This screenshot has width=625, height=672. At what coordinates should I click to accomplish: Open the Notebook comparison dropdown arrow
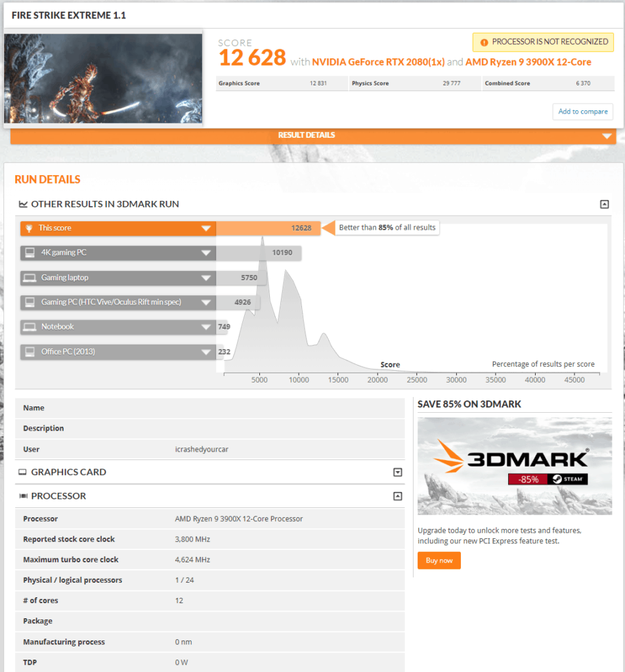pos(206,327)
